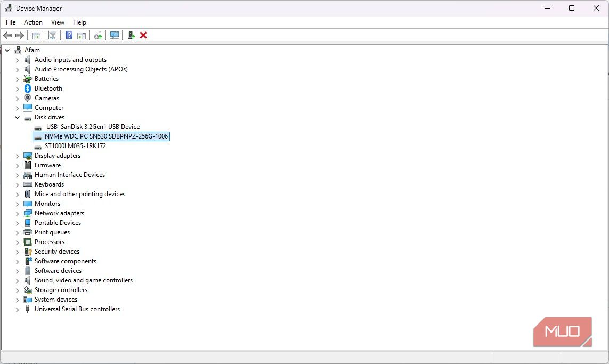Collapse the Afam root node

point(7,50)
